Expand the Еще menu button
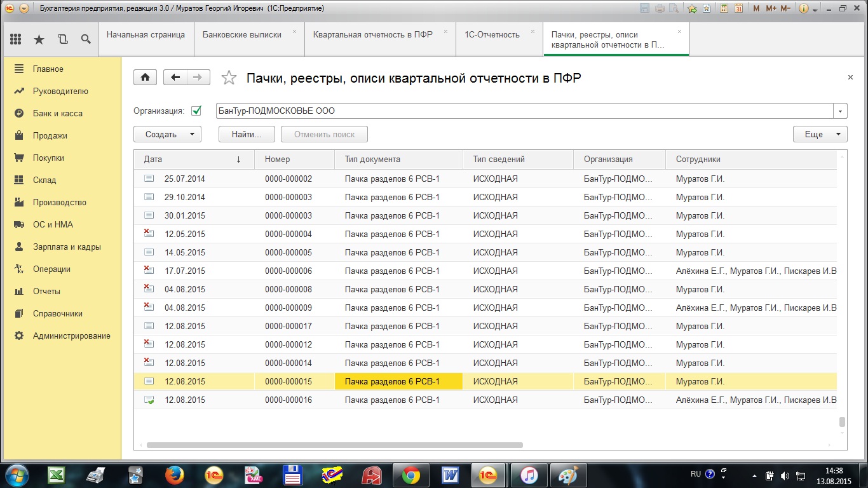The image size is (868, 488). tap(820, 134)
